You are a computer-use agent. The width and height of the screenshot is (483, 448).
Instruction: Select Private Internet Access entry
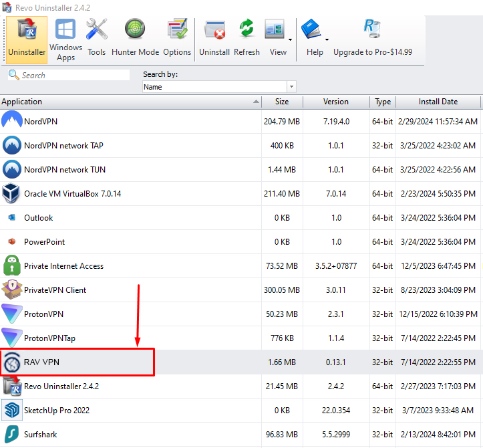coord(63,265)
